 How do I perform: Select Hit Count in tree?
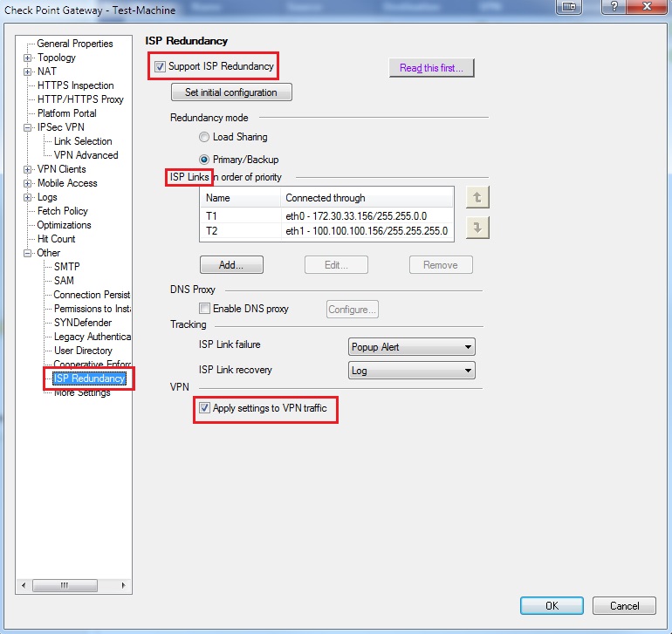coord(56,239)
